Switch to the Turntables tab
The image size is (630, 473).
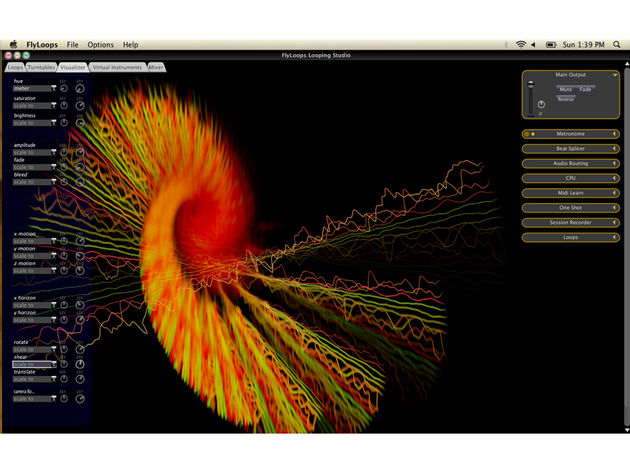click(x=41, y=68)
